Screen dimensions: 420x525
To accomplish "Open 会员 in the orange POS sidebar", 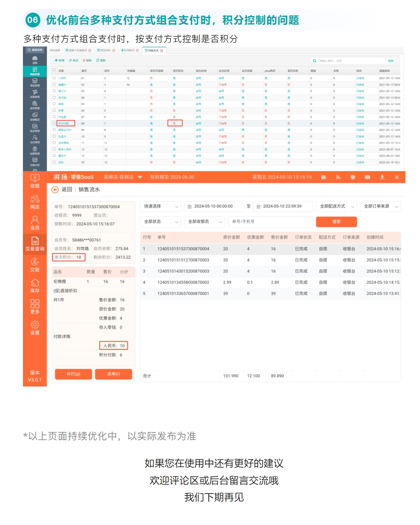I will (35, 223).
